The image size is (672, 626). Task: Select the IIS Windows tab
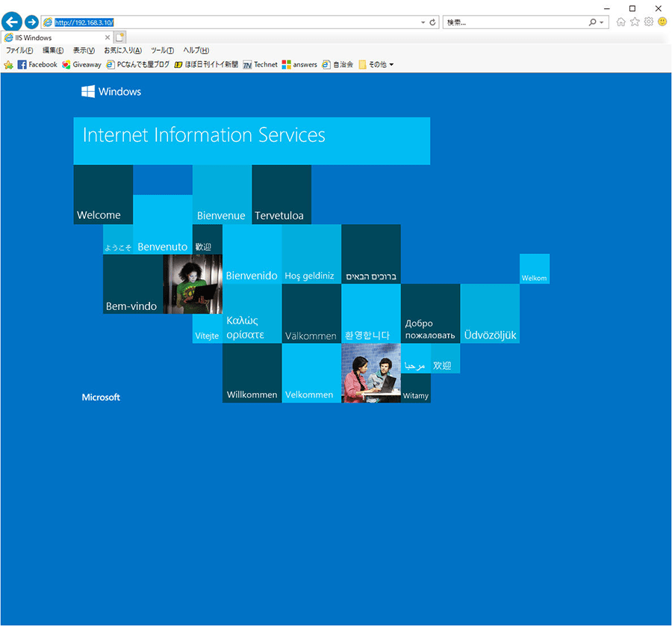coord(57,38)
